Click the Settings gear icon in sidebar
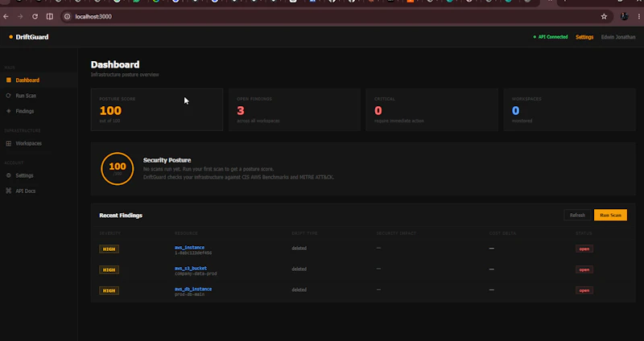The image size is (644, 341). point(9,175)
